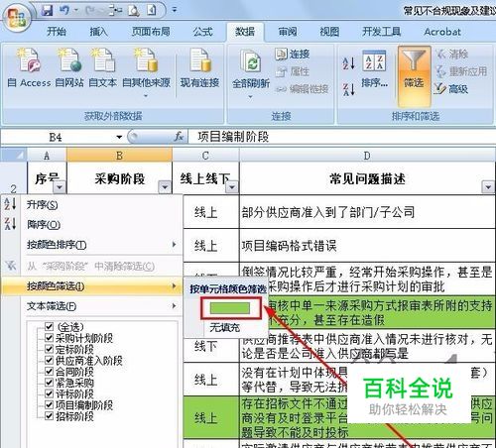Viewport: 496px width, 448px height.
Task: Click 全部刷新 refresh icon
Action: point(251,62)
